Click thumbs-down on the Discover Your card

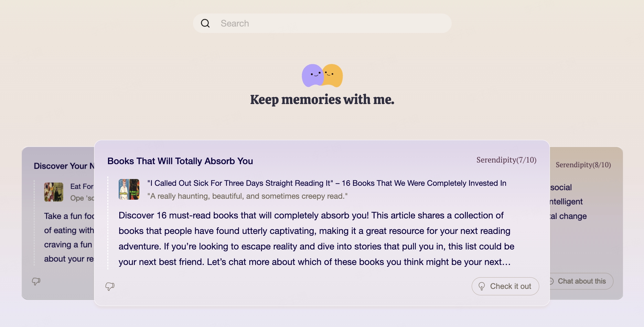click(x=36, y=281)
